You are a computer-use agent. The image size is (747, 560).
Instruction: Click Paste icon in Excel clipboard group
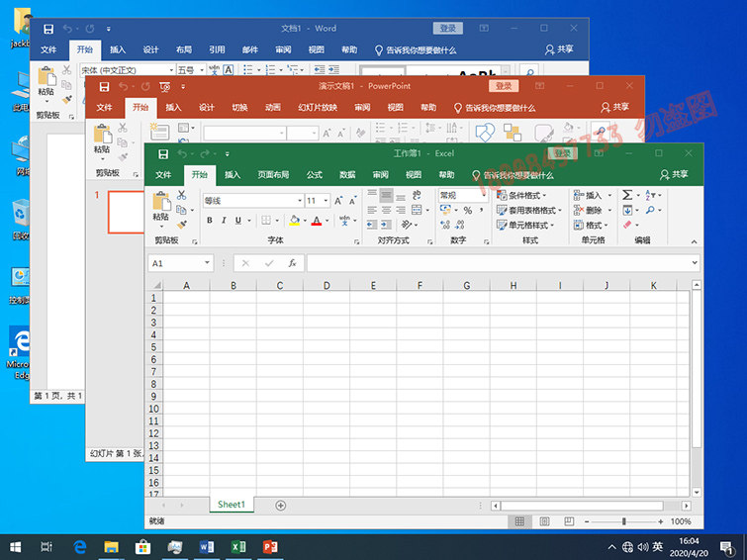(161, 201)
